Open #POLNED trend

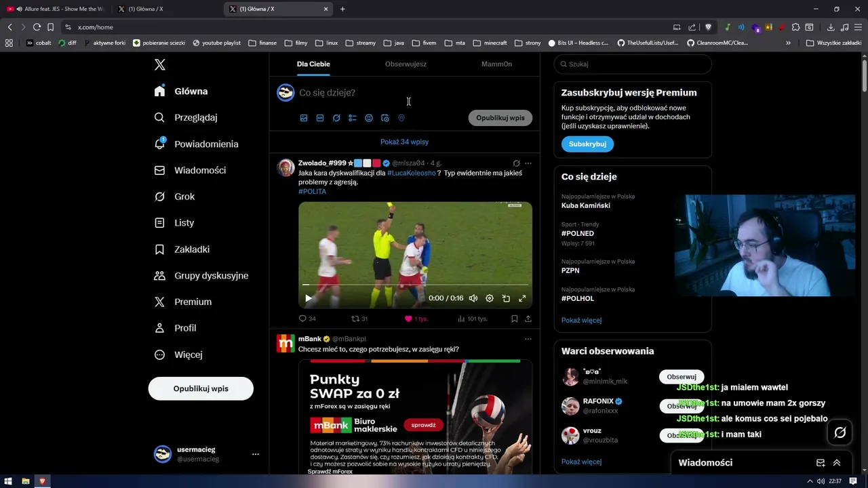(578, 233)
